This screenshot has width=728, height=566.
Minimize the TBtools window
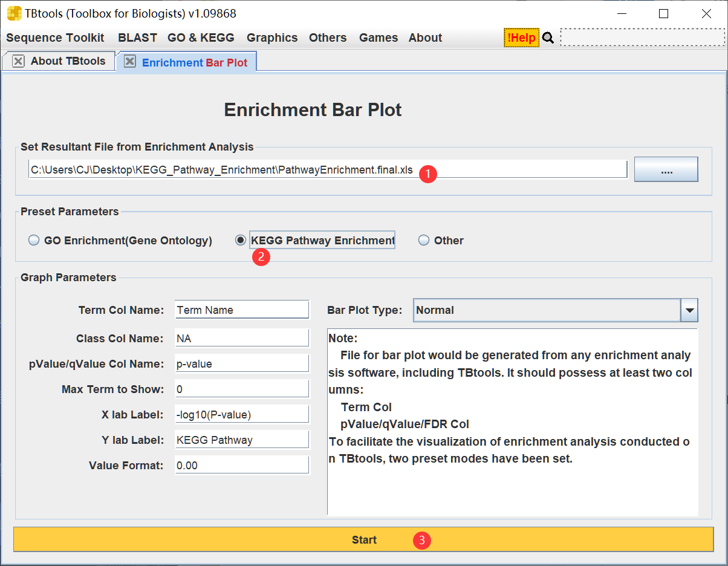(621, 13)
